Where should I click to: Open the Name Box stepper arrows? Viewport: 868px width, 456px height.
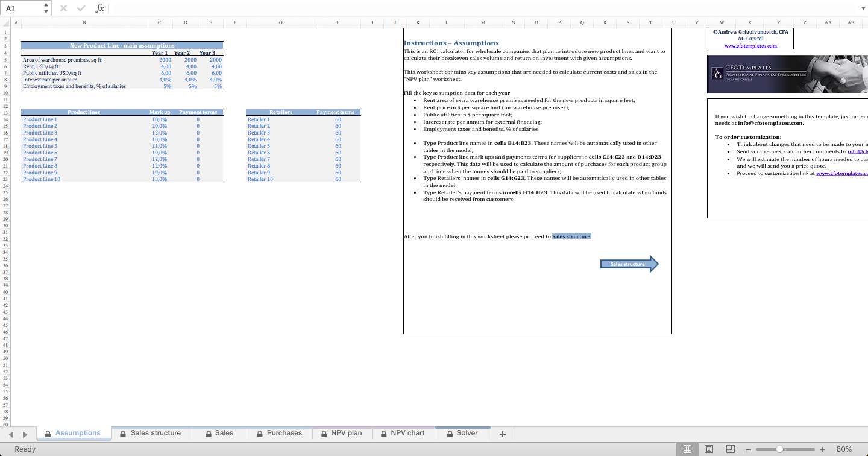point(46,8)
